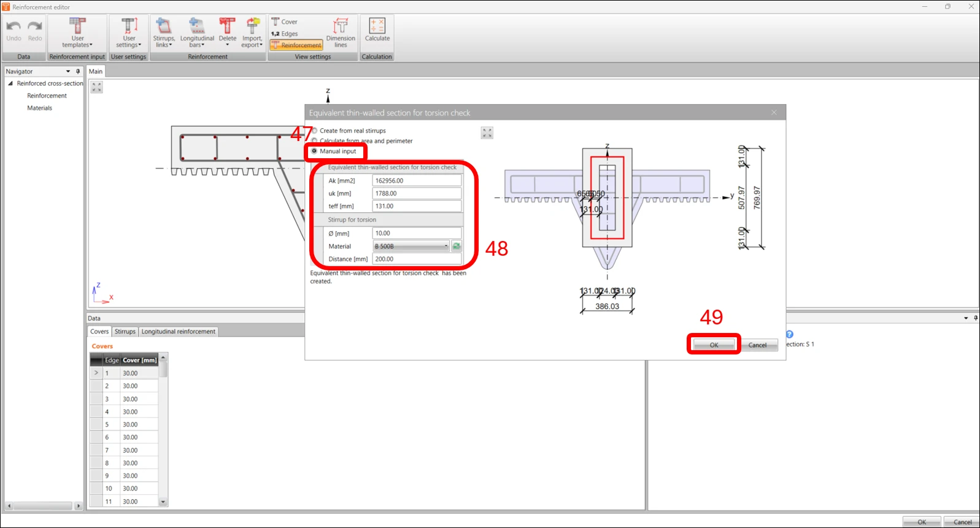
Task: Open Longitudinal bars tool
Action: click(197, 33)
